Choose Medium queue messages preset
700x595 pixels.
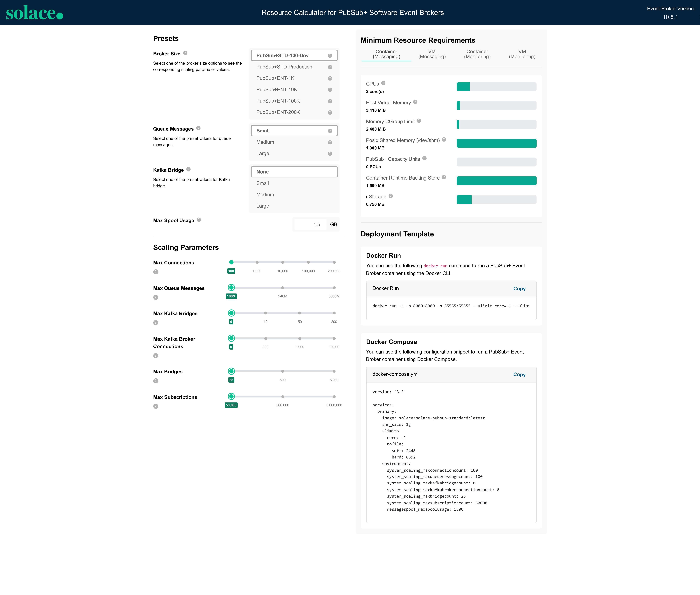click(x=265, y=142)
